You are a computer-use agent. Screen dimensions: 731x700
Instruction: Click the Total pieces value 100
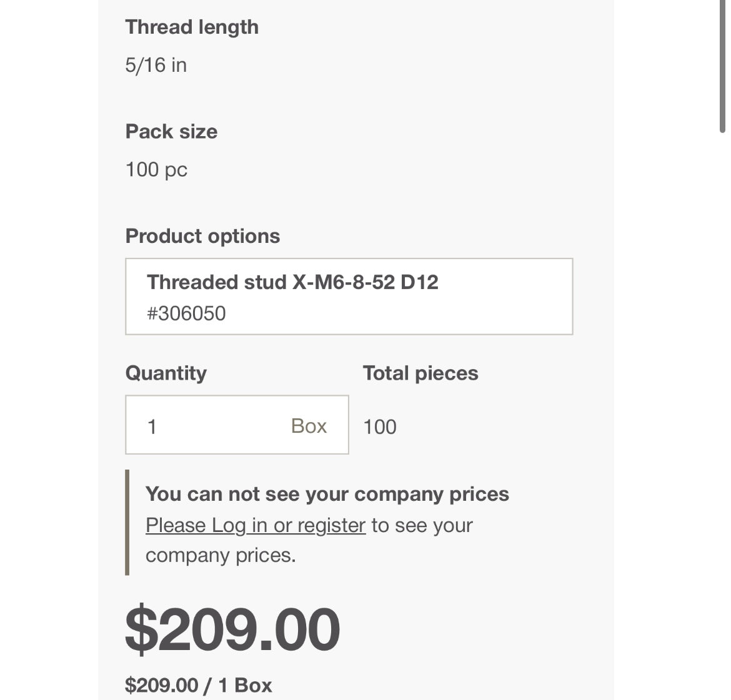379,427
